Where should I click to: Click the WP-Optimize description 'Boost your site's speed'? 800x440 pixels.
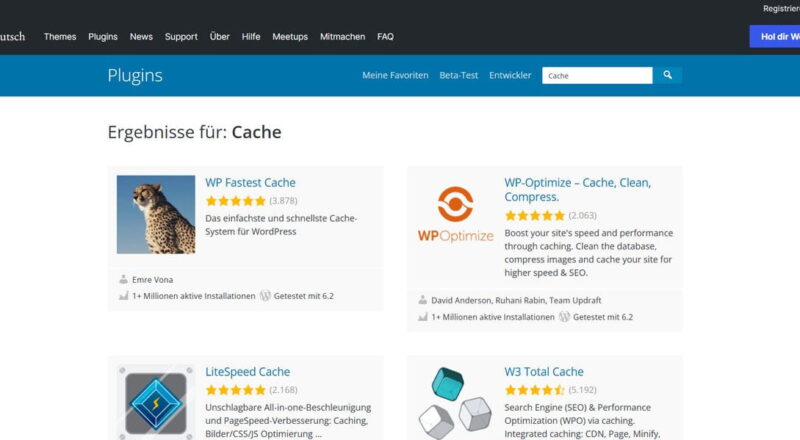click(x=589, y=253)
